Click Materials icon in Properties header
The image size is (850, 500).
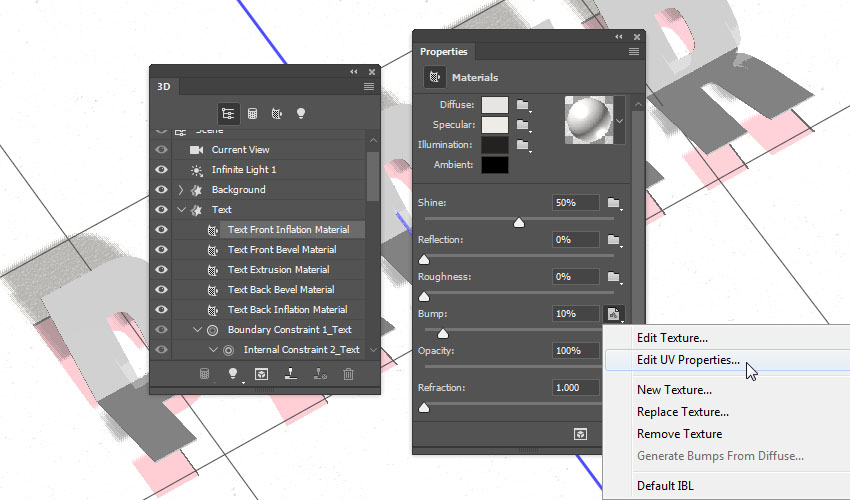[435, 77]
